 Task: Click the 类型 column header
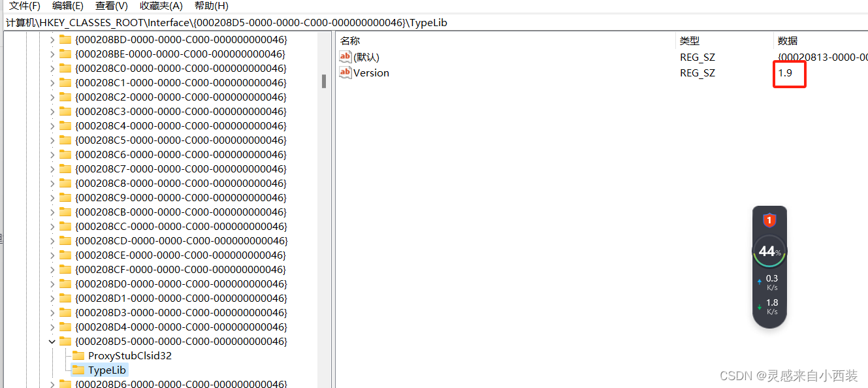(689, 40)
